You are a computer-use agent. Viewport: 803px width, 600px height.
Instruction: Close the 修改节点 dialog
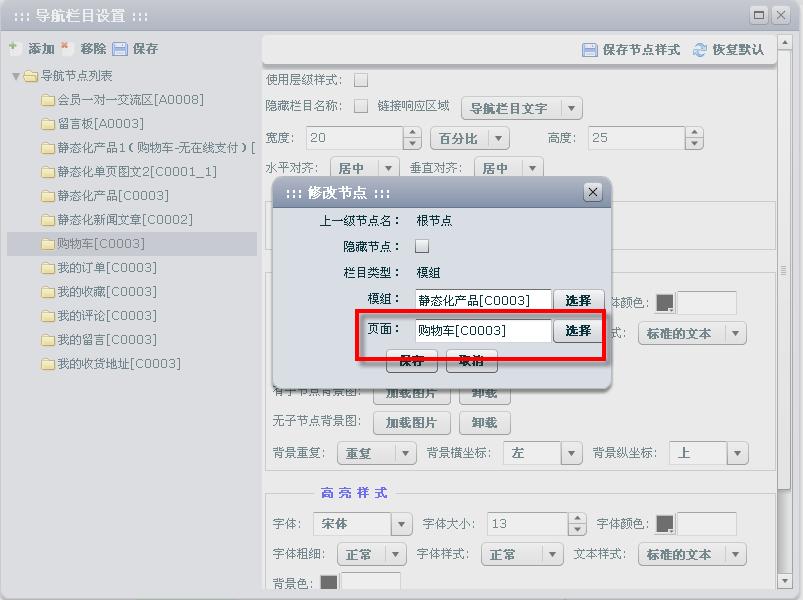click(x=592, y=192)
